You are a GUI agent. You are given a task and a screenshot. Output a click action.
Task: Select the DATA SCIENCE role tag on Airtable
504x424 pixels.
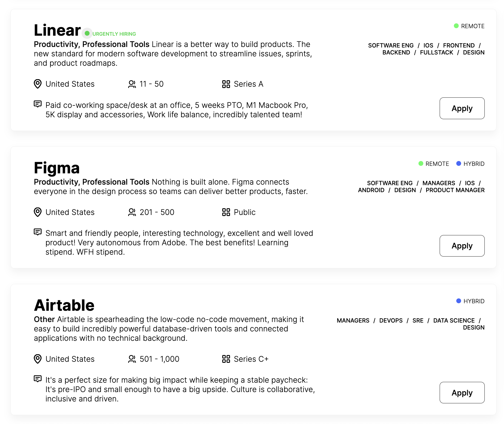454,320
